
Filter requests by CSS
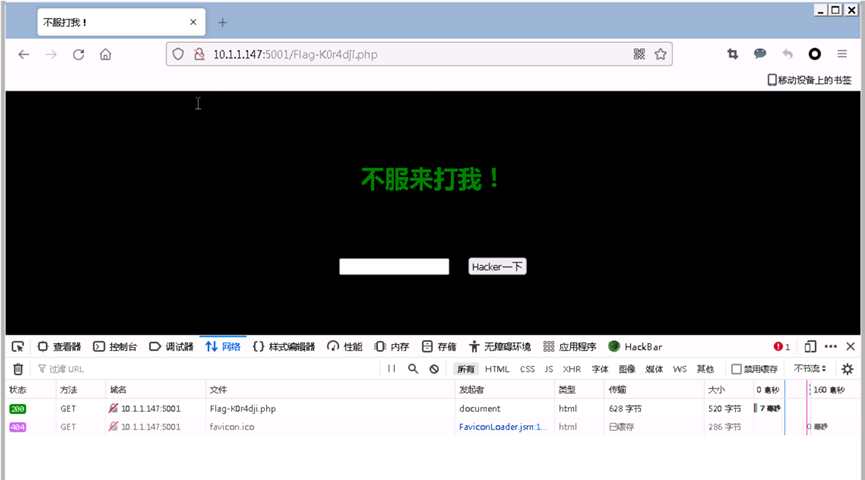(x=527, y=369)
